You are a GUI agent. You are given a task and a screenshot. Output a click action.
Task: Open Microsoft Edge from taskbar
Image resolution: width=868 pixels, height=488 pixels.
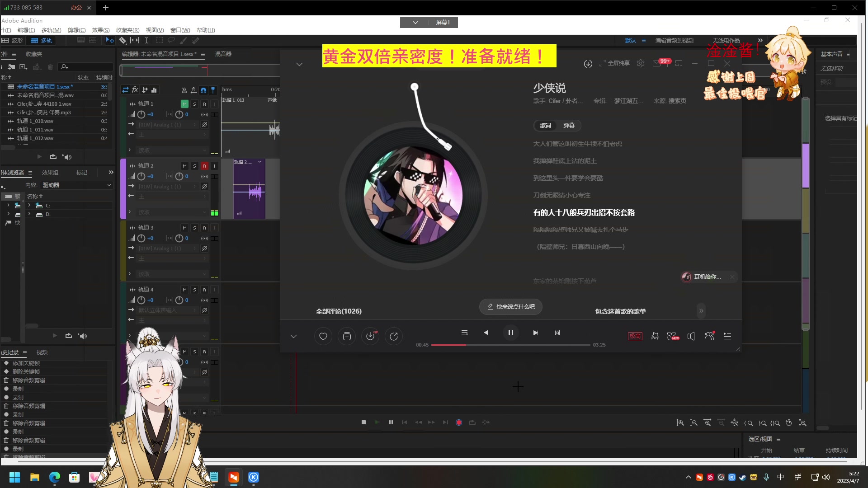[55, 477]
